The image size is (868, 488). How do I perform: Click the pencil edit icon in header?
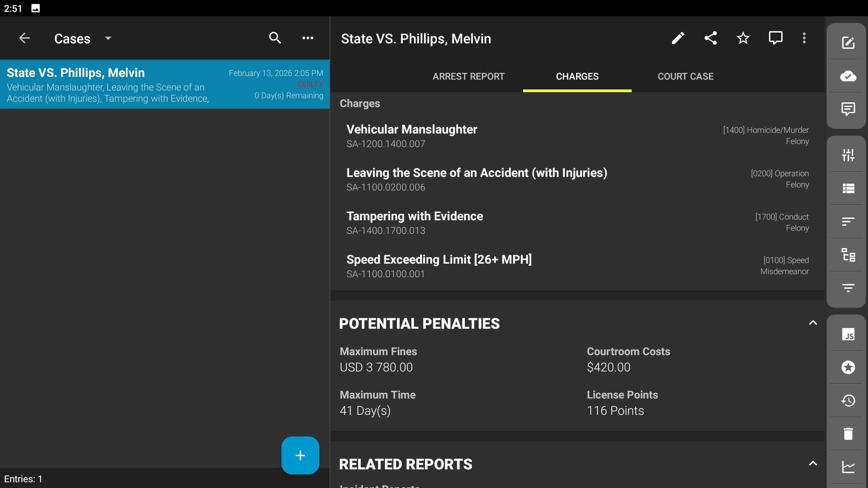click(x=678, y=38)
